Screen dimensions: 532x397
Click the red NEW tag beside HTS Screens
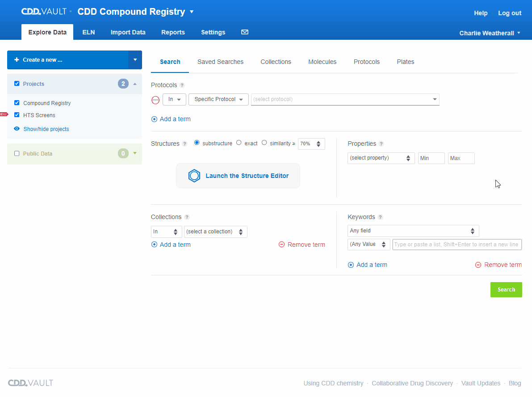coord(4,114)
